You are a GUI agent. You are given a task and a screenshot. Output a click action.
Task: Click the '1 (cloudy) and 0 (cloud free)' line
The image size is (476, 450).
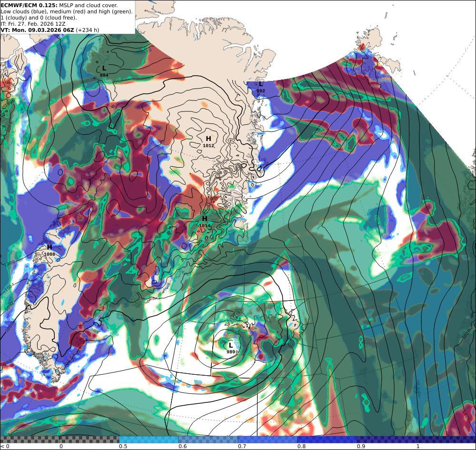39,18
